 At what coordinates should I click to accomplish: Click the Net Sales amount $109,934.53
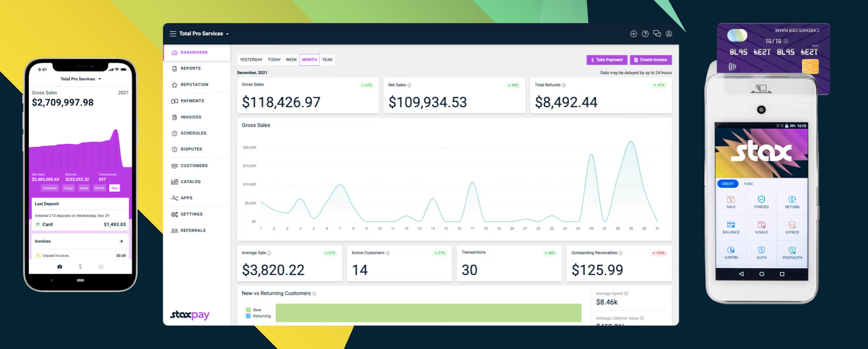point(427,102)
